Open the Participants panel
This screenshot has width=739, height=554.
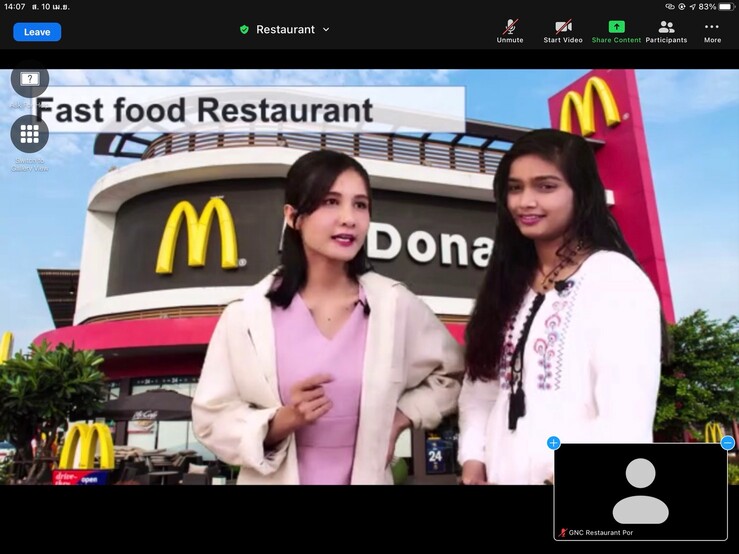(x=666, y=31)
